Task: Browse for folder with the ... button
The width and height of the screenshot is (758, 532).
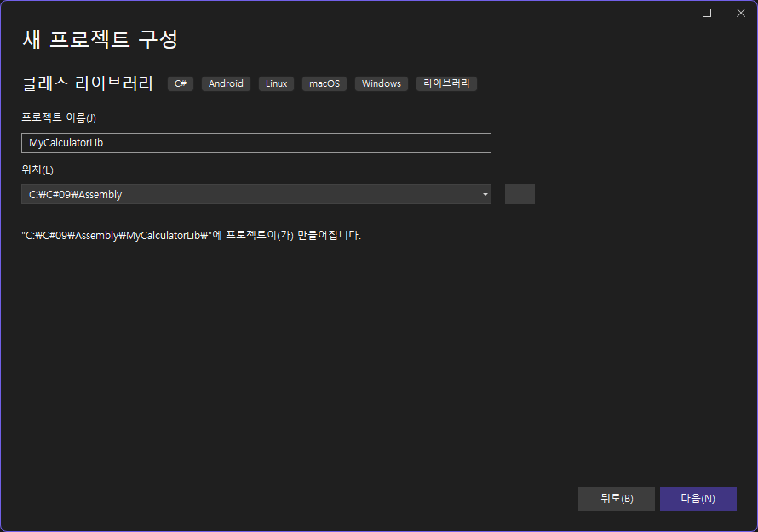Action: 520,194
